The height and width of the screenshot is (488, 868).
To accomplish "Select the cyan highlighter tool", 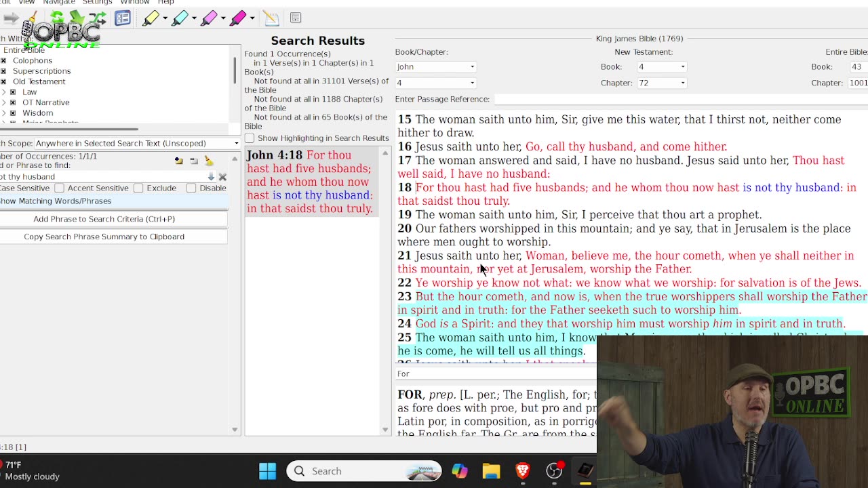I will tap(179, 18).
